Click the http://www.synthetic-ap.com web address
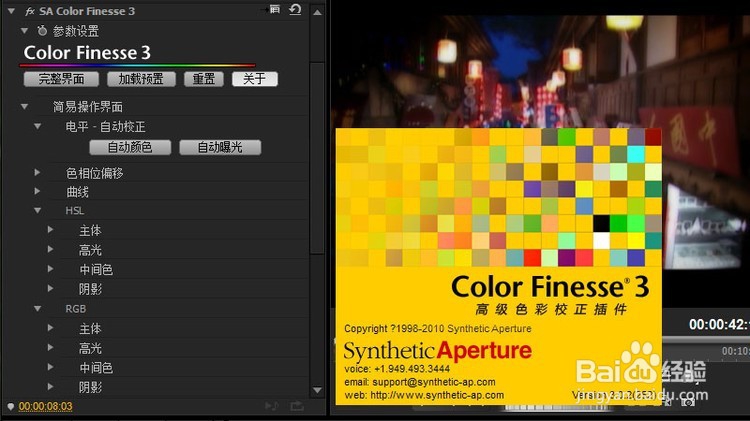750x421 pixels. 437,395
